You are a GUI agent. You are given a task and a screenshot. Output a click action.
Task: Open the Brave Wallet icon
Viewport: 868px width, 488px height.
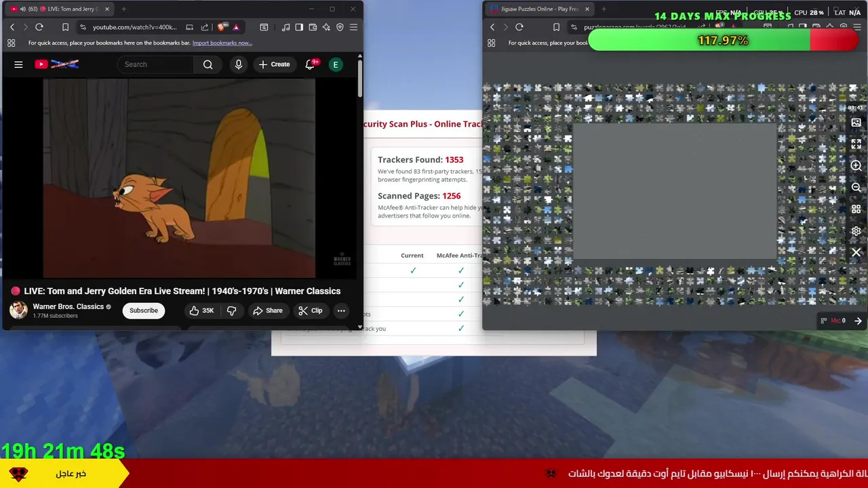[x=313, y=27]
